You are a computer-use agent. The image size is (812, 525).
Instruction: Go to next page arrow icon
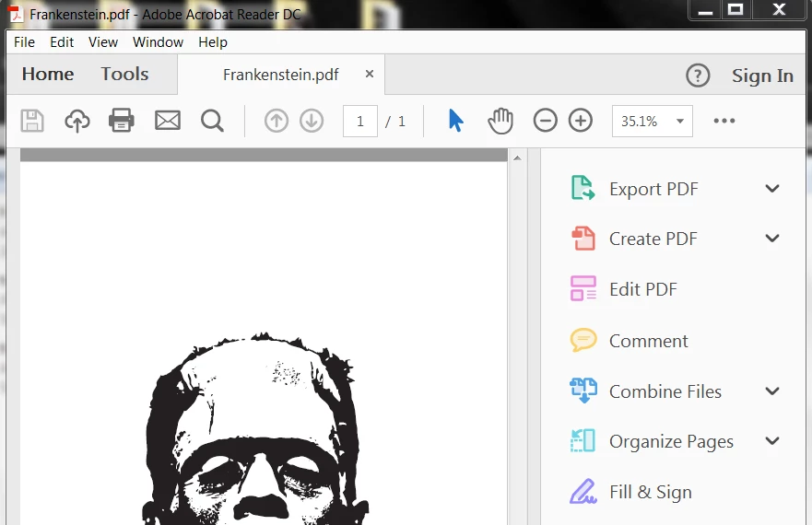click(312, 122)
